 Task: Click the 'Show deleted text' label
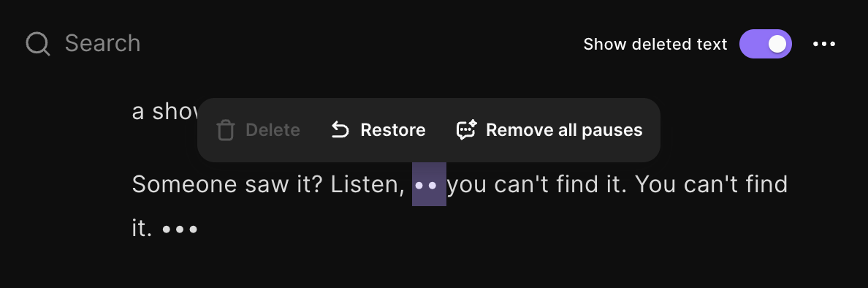[x=655, y=44]
